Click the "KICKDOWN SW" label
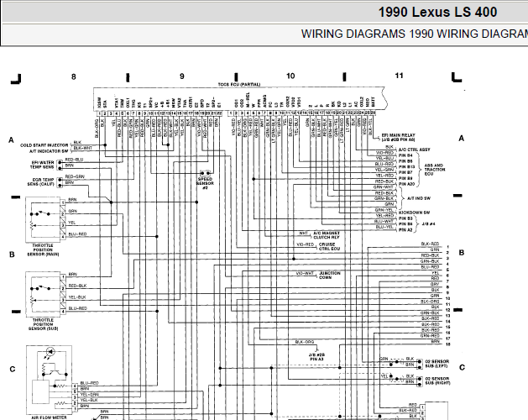The height and width of the screenshot is (420, 528). (414, 213)
